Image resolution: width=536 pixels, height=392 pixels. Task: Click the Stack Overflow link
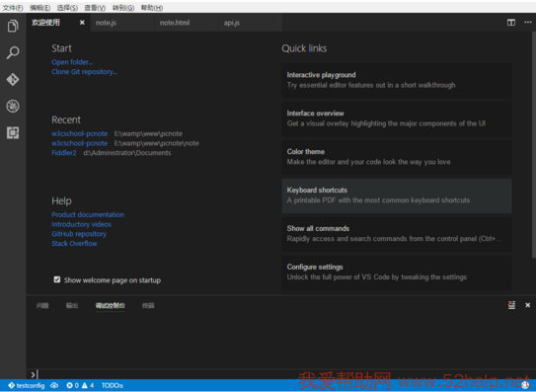pyautogui.click(x=74, y=243)
